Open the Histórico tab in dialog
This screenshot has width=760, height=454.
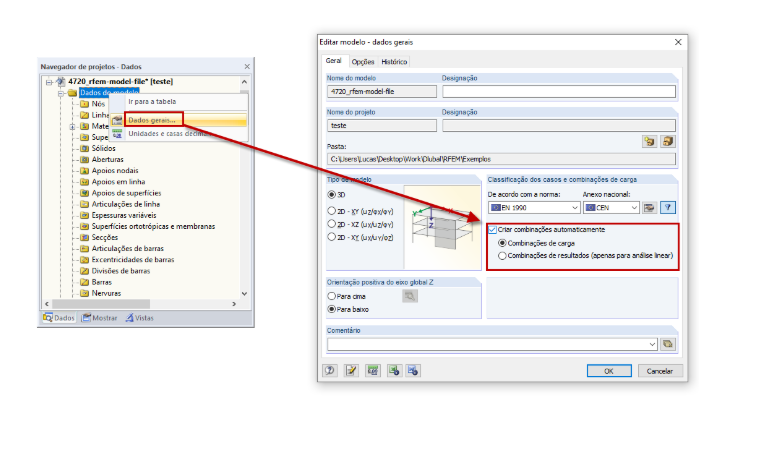[394, 62]
